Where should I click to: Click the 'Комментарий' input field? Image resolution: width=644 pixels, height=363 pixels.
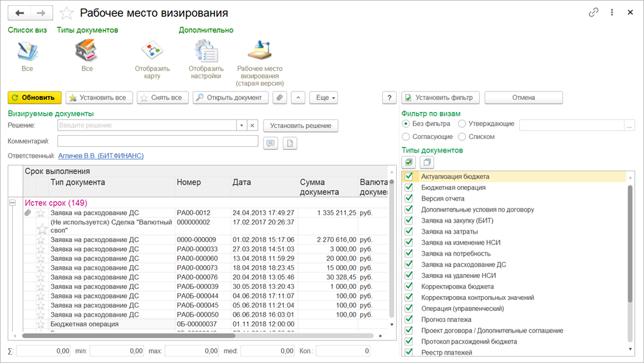tap(158, 141)
